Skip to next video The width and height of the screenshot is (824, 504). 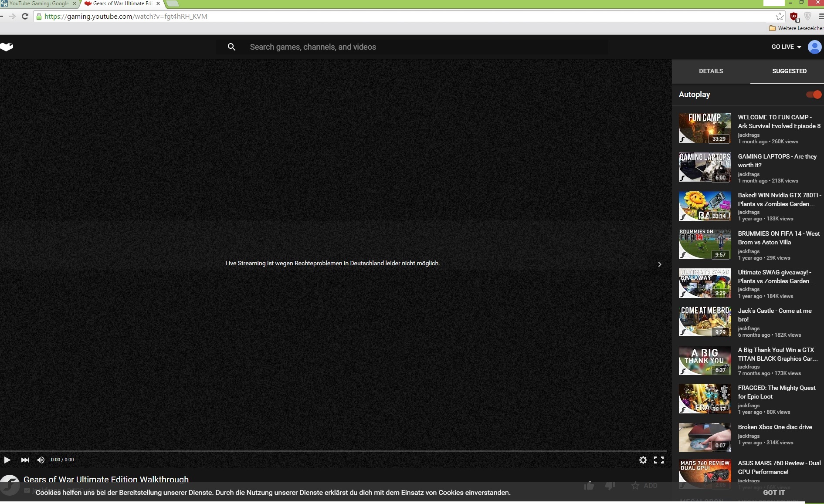click(25, 460)
